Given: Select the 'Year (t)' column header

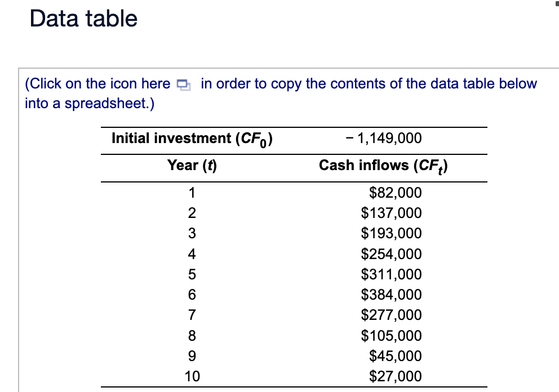Looking at the screenshot, I should click(192, 166).
